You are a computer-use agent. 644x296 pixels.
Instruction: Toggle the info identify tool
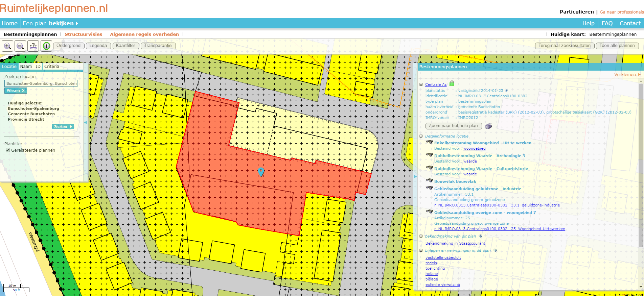[x=47, y=46]
